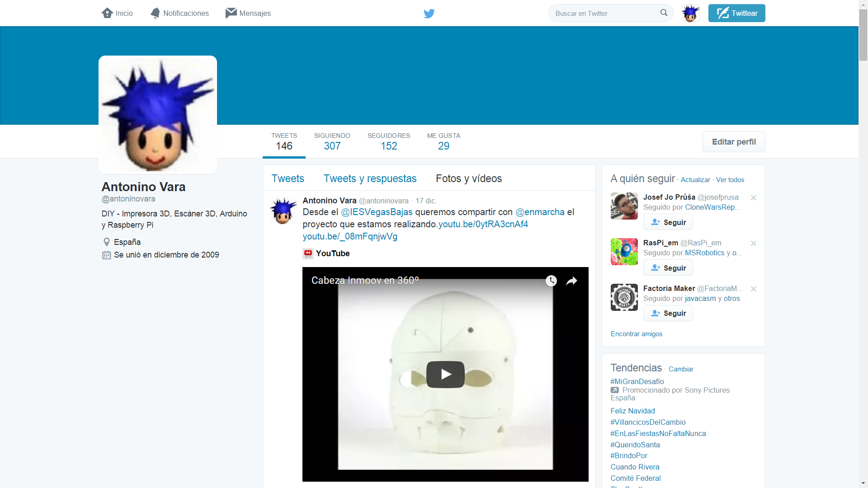Open the account avatar menu in top bar
Viewport: 868px width, 488px height.
point(690,13)
